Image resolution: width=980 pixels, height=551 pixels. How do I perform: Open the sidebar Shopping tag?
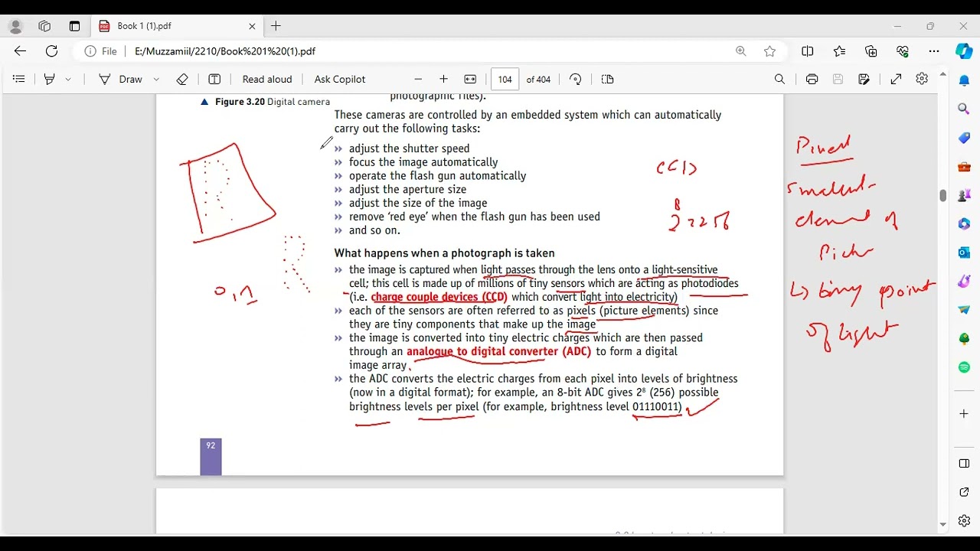click(x=964, y=138)
